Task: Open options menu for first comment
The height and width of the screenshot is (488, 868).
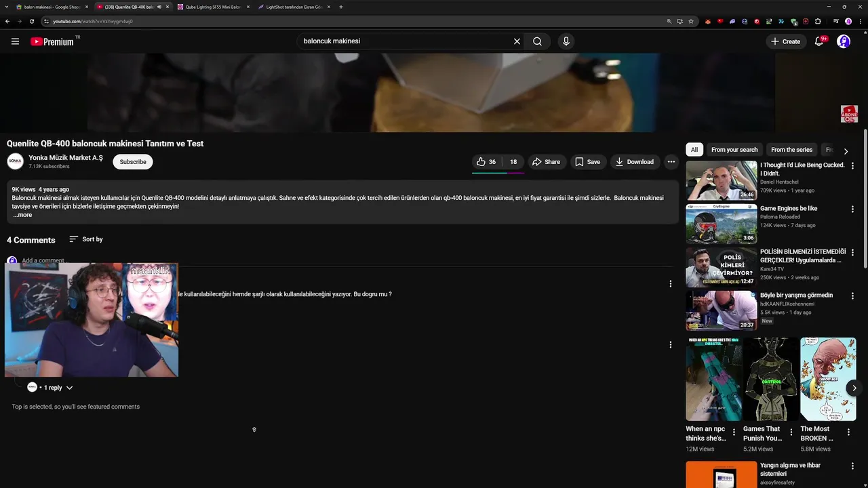Action: point(671,284)
